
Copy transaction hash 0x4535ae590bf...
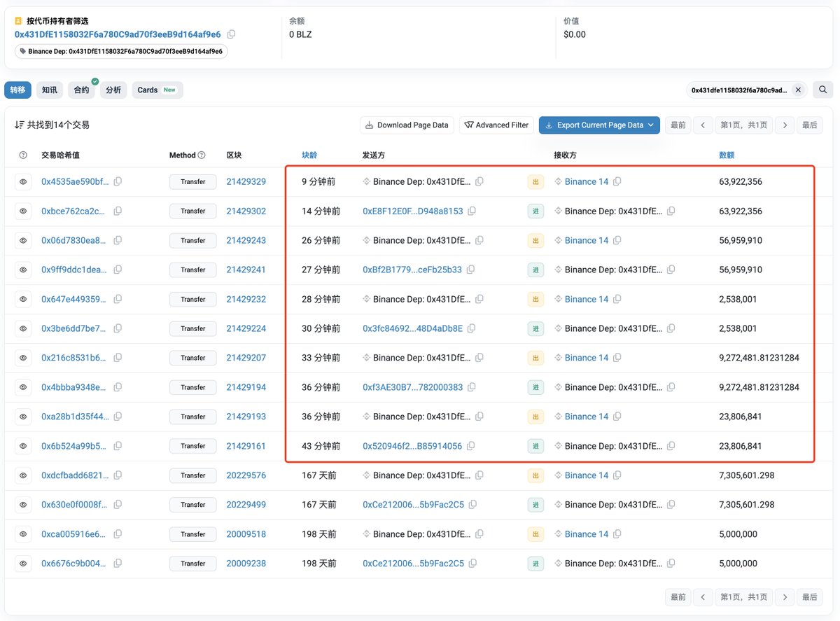point(118,181)
